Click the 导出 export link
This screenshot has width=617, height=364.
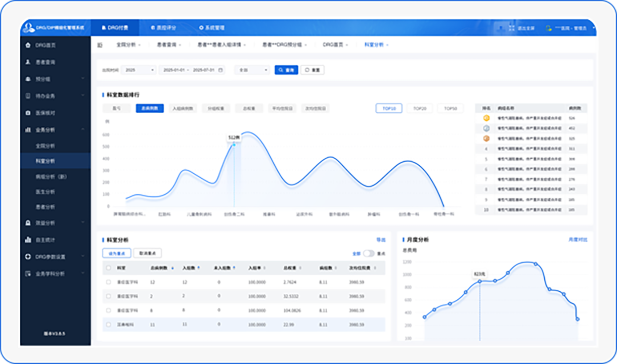coord(380,240)
